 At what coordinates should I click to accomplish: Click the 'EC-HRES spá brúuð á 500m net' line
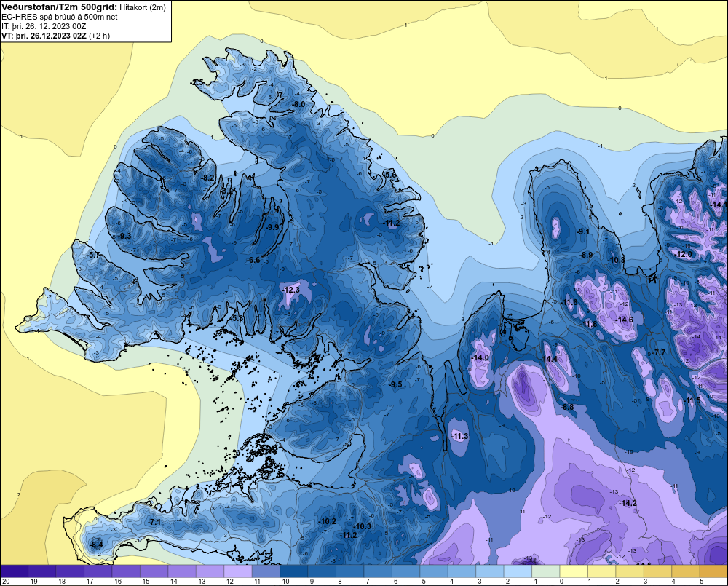(60, 17)
